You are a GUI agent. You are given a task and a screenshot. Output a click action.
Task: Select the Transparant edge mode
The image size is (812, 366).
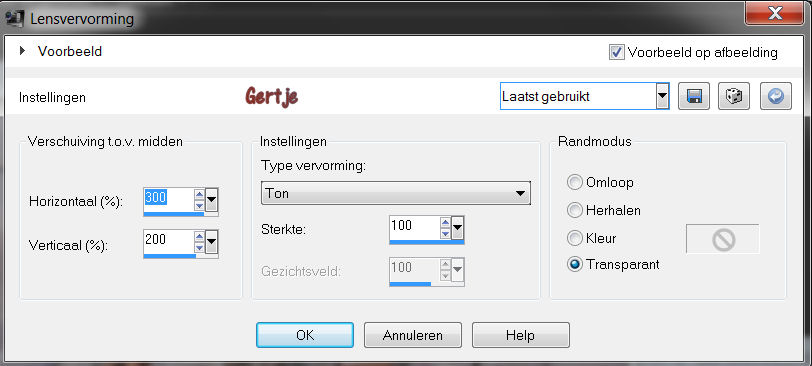coord(574,265)
